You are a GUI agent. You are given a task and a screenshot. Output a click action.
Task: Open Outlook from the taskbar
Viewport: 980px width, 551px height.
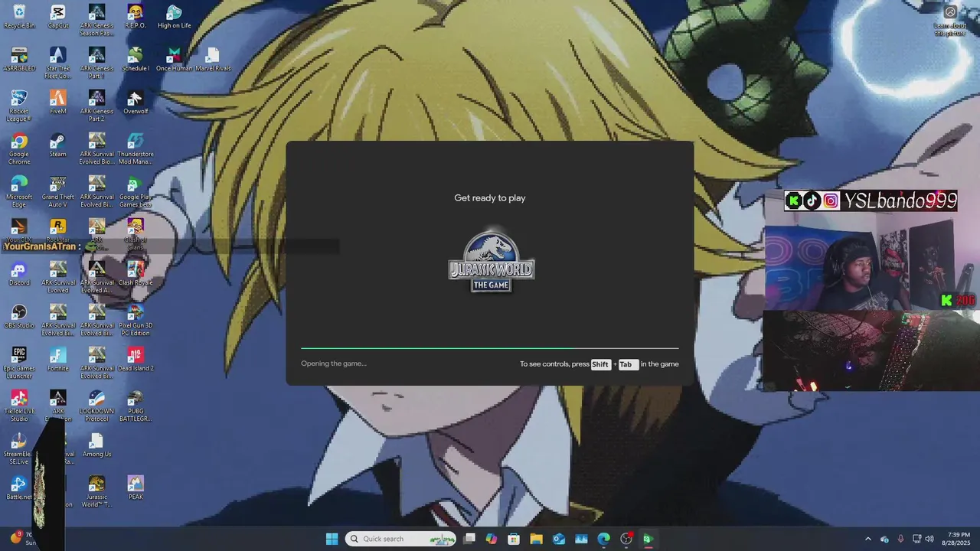click(559, 539)
